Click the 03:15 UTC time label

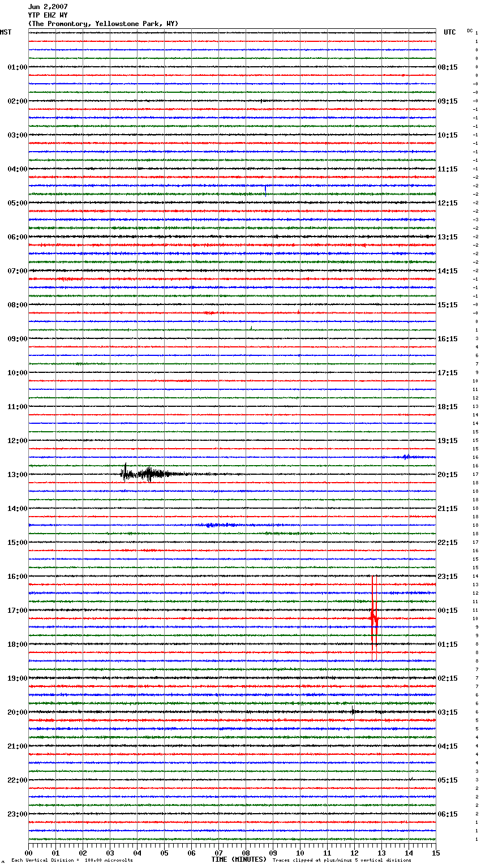448,712
